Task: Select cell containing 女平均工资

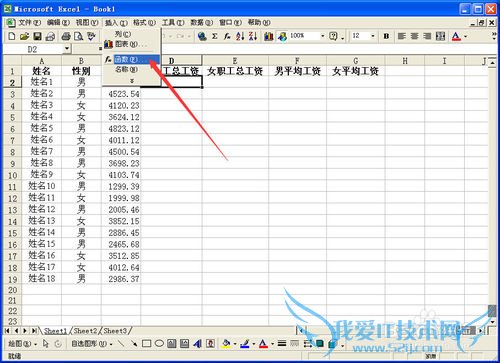Action: click(x=356, y=71)
